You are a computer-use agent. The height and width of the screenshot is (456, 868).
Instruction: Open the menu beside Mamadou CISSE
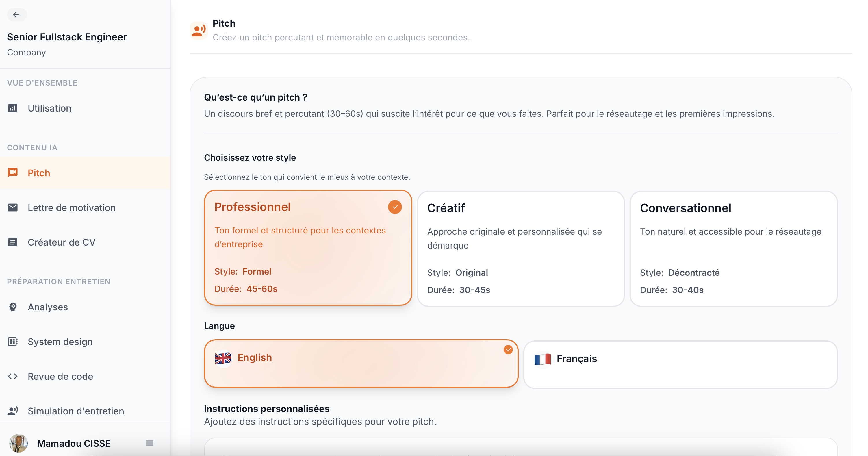[149, 443]
